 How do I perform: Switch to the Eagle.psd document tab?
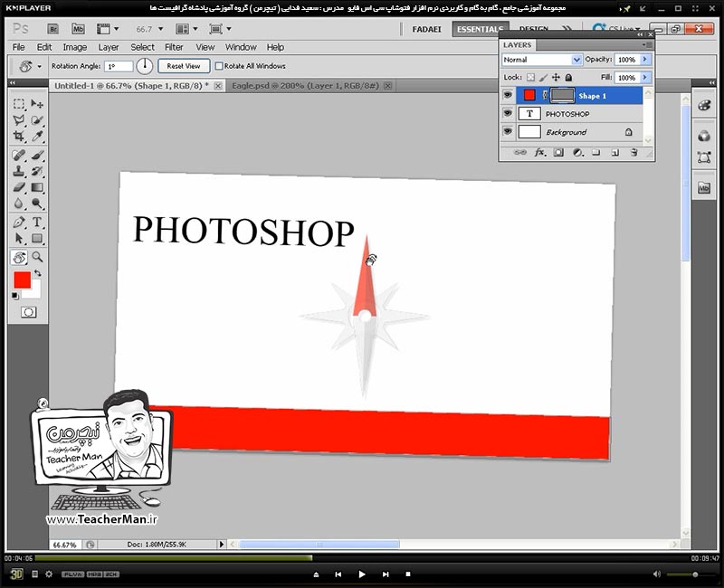pos(305,85)
